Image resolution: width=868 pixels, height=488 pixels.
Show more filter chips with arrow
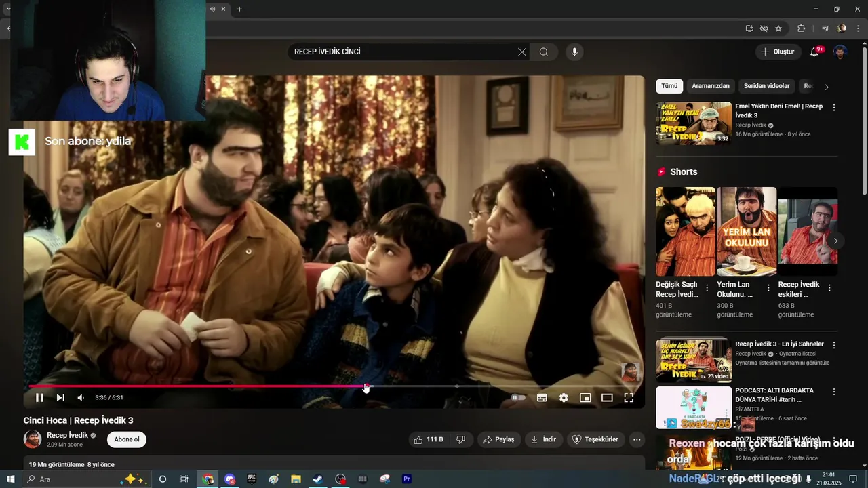coord(826,87)
